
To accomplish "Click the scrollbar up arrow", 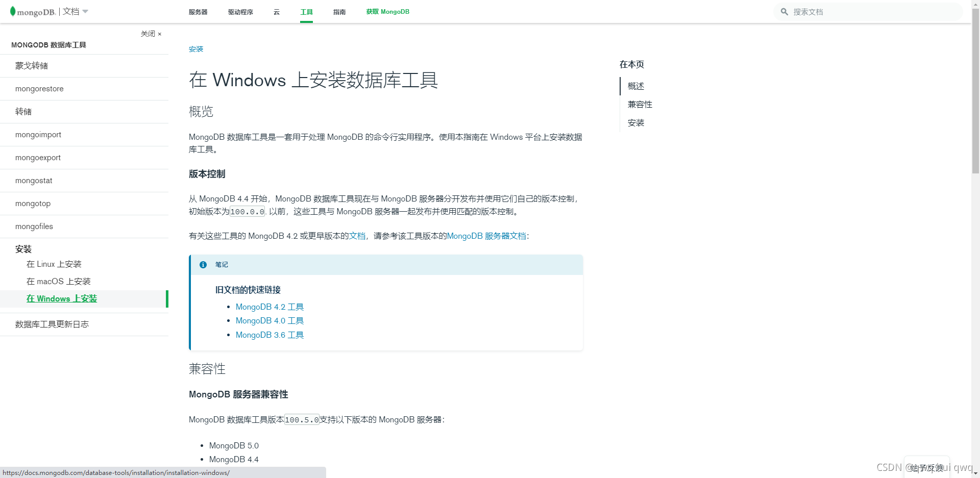I will (975, 4).
